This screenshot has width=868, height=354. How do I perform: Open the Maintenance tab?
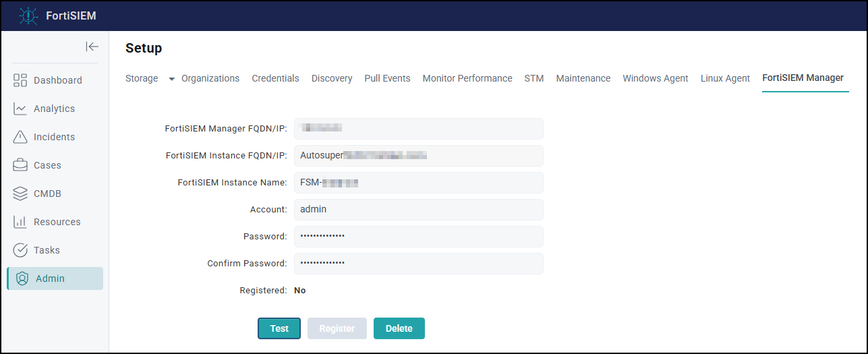(x=583, y=78)
